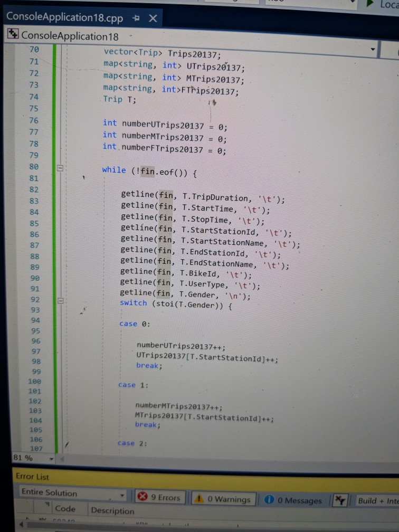
Task: Click the getline line for T.StartTime
Action: pos(195,207)
